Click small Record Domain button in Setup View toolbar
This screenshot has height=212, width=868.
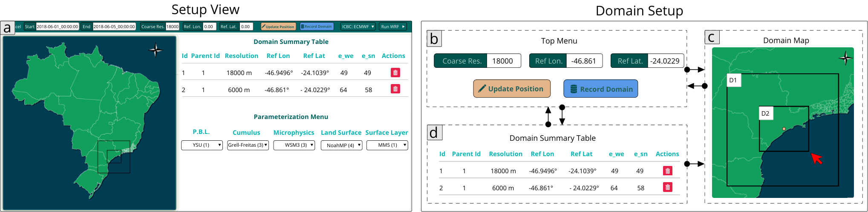tap(317, 26)
